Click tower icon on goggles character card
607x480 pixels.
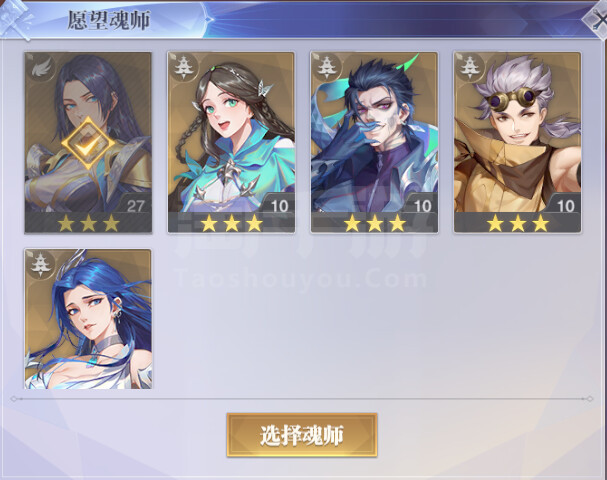[470, 68]
